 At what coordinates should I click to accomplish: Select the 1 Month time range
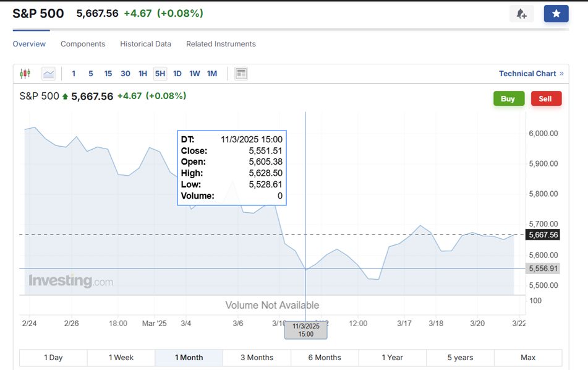pyautogui.click(x=189, y=358)
